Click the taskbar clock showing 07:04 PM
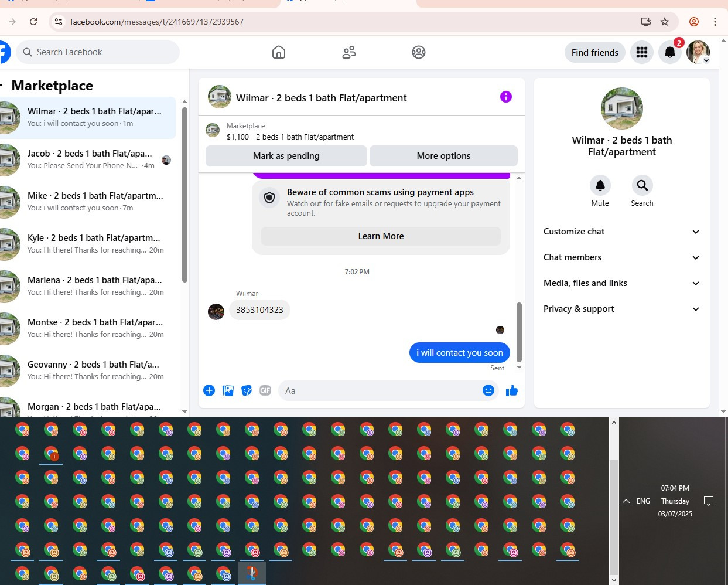The height and width of the screenshot is (585, 728). coord(675,501)
